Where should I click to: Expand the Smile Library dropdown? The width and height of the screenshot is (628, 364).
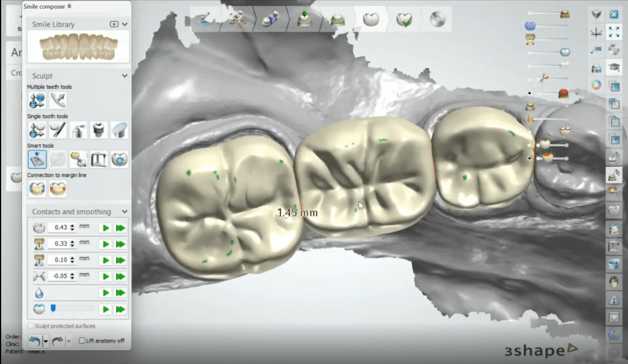125,24
